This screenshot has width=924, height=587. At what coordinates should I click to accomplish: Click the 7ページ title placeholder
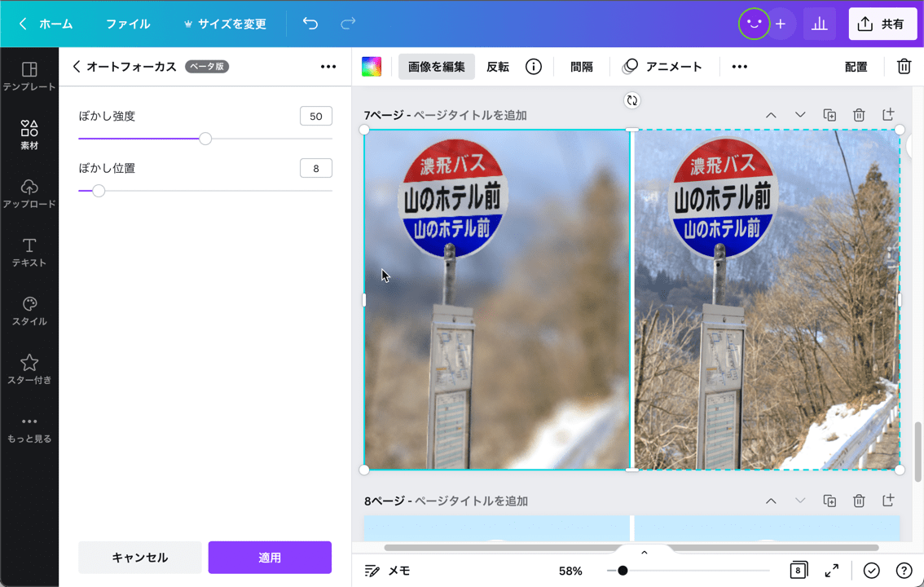pyautogui.click(x=469, y=115)
